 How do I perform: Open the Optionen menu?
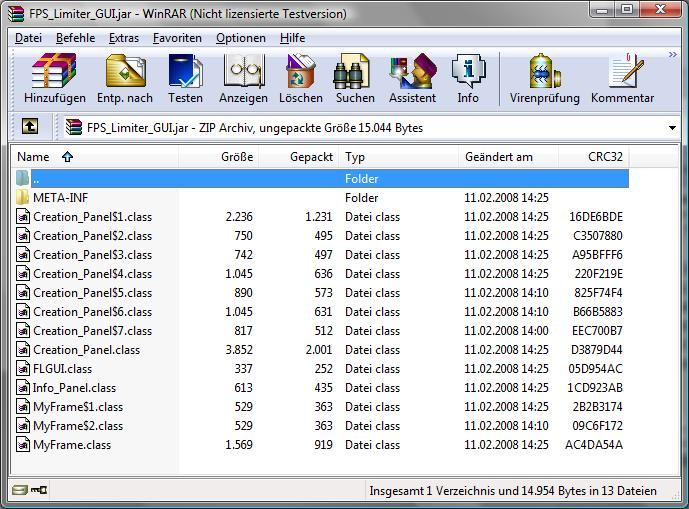click(x=241, y=38)
